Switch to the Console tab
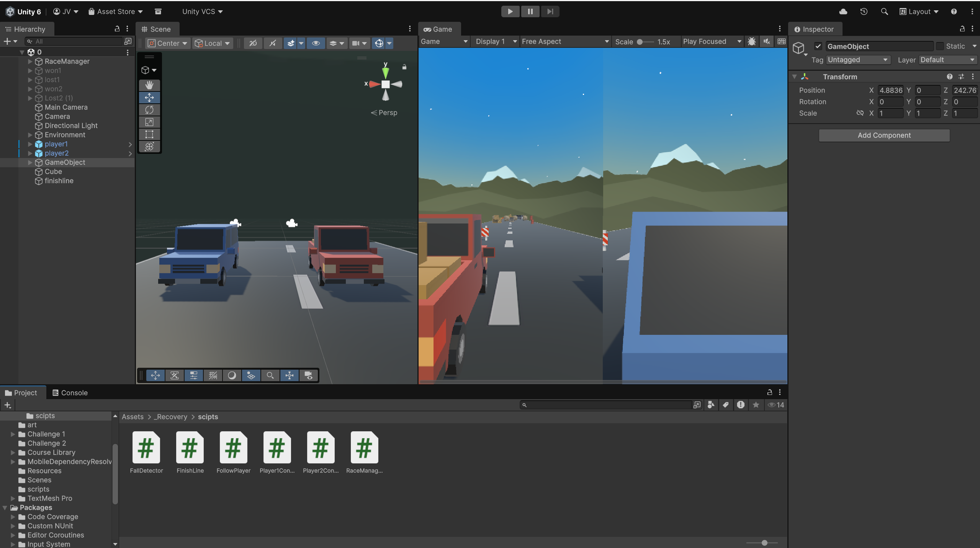 (x=70, y=393)
